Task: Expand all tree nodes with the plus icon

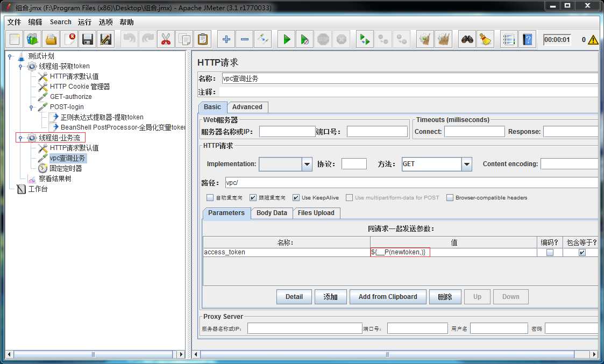Action: click(226, 39)
